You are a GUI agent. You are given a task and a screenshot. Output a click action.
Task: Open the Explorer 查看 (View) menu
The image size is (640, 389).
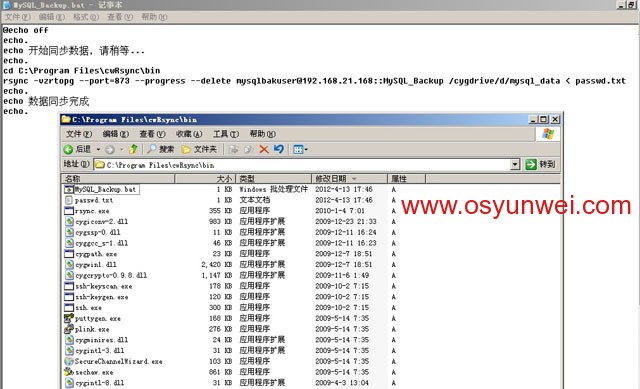coord(152,134)
